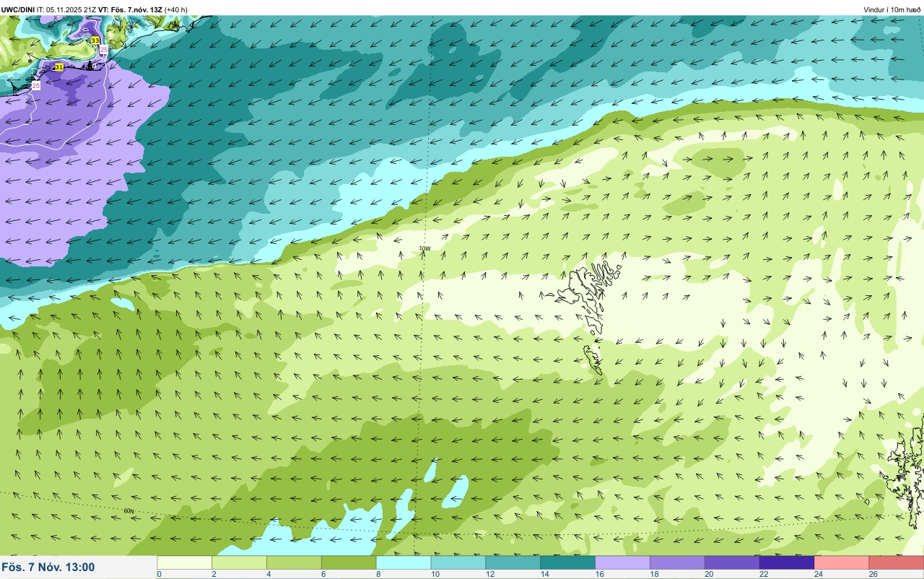924x579 pixels.
Task: Click the '(+40 h)' forecast offset
Action: point(176,9)
